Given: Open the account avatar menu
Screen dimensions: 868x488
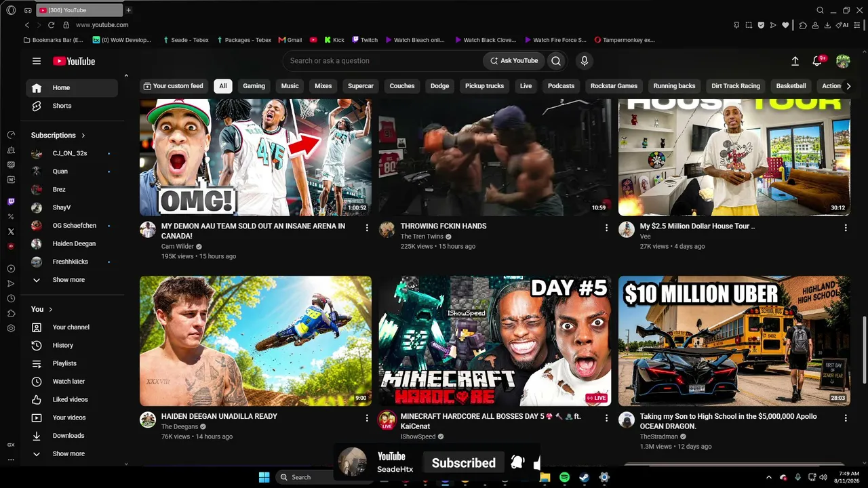Looking at the screenshot, I should pos(843,61).
